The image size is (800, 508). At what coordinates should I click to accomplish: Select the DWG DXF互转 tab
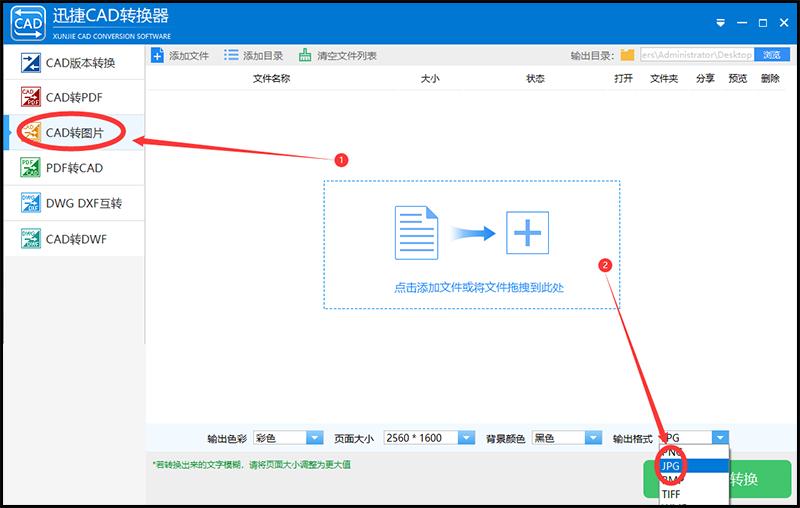click(74, 203)
